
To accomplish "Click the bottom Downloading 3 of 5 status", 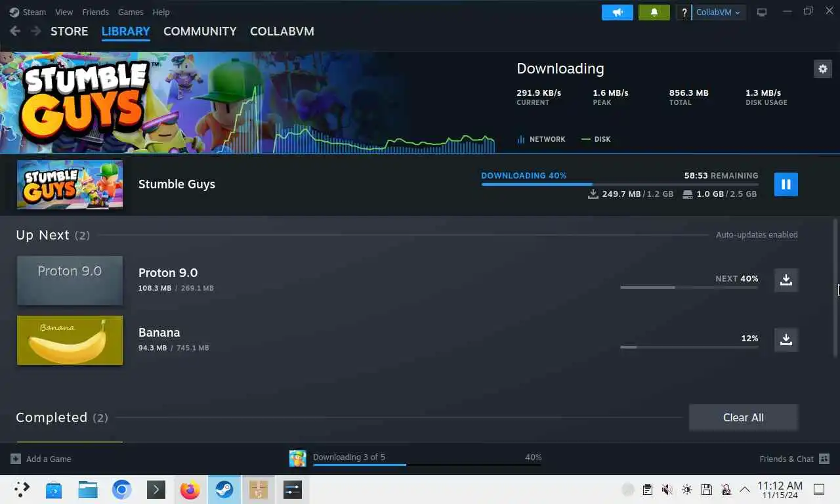I will pyautogui.click(x=349, y=457).
